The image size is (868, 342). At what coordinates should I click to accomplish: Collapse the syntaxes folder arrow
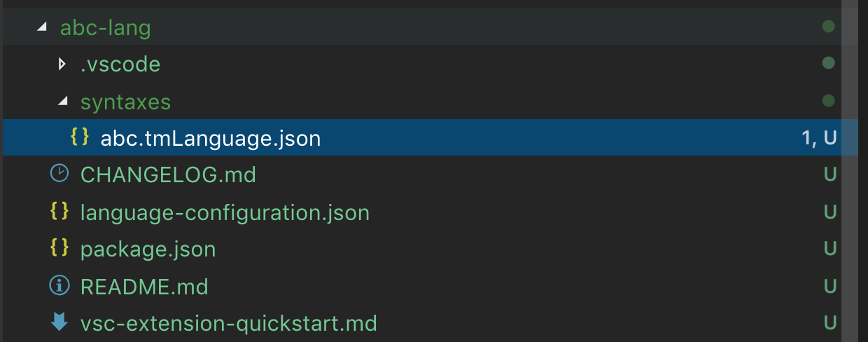coord(63,102)
